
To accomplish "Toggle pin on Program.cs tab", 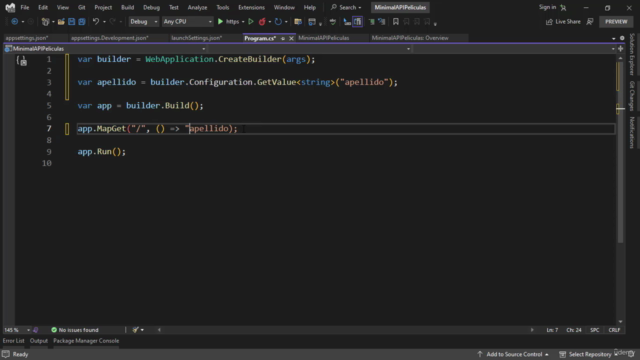I will click(x=282, y=38).
